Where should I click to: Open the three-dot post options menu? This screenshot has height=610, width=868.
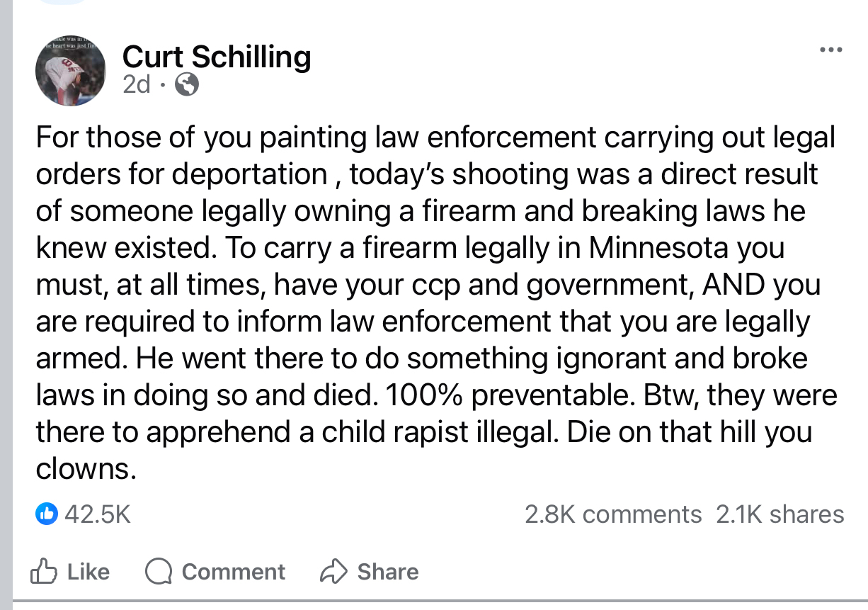tap(830, 50)
